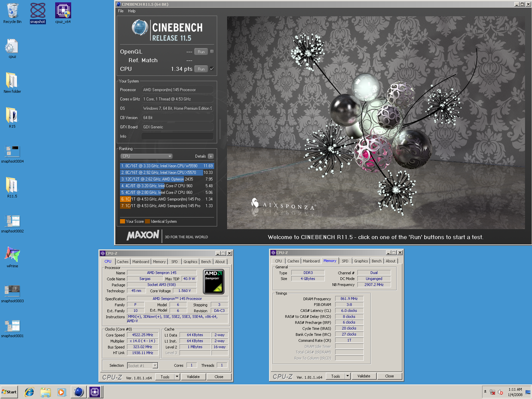
Task: Click the AMD Sempron logo in CPU-Z
Action: [x=213, y=282]
